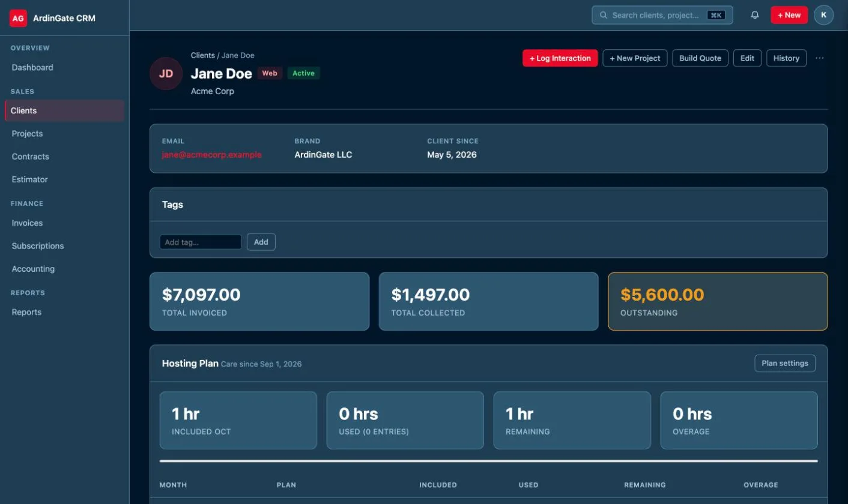Click the Add tag button

tap(261, 242)
